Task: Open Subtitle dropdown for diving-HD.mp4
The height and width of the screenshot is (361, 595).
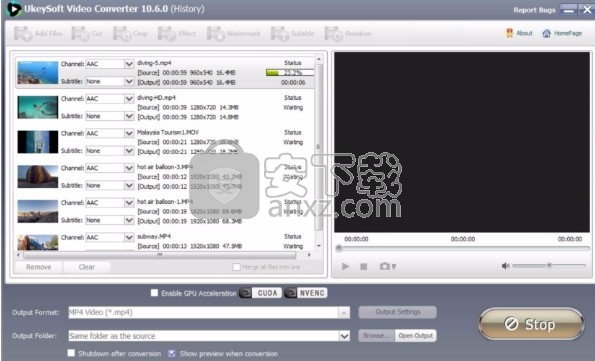Action: point(129,116)
